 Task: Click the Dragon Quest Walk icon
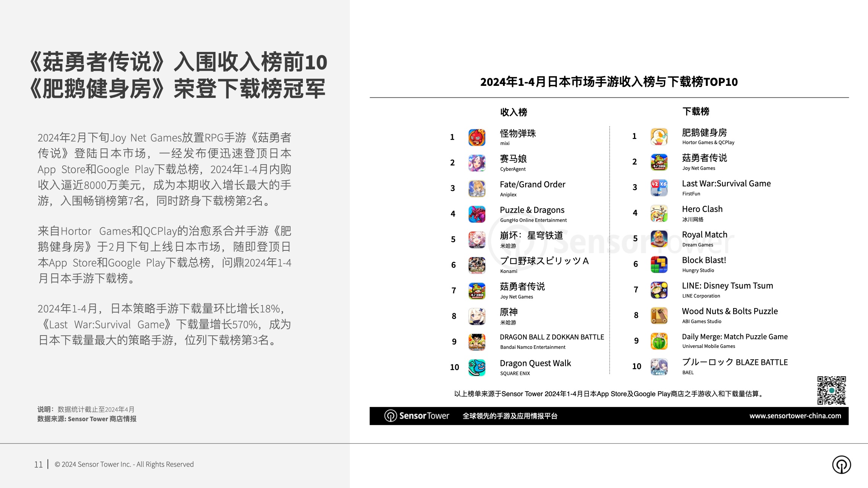point(477,368)
